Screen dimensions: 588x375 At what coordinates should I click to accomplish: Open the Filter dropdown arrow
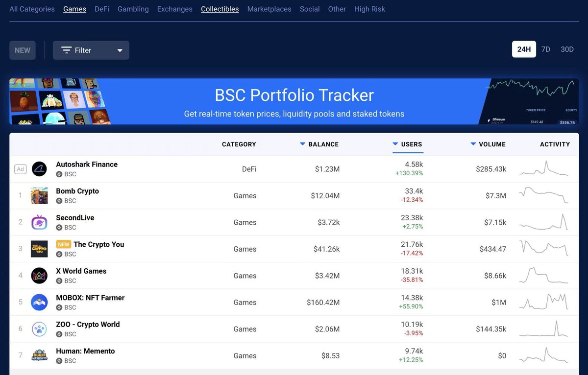(x=120, y=50)
